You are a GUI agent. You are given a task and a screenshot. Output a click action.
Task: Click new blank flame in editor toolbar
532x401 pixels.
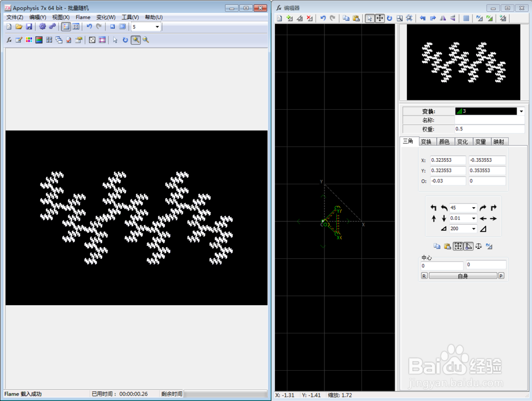click(x=280, y=18)
